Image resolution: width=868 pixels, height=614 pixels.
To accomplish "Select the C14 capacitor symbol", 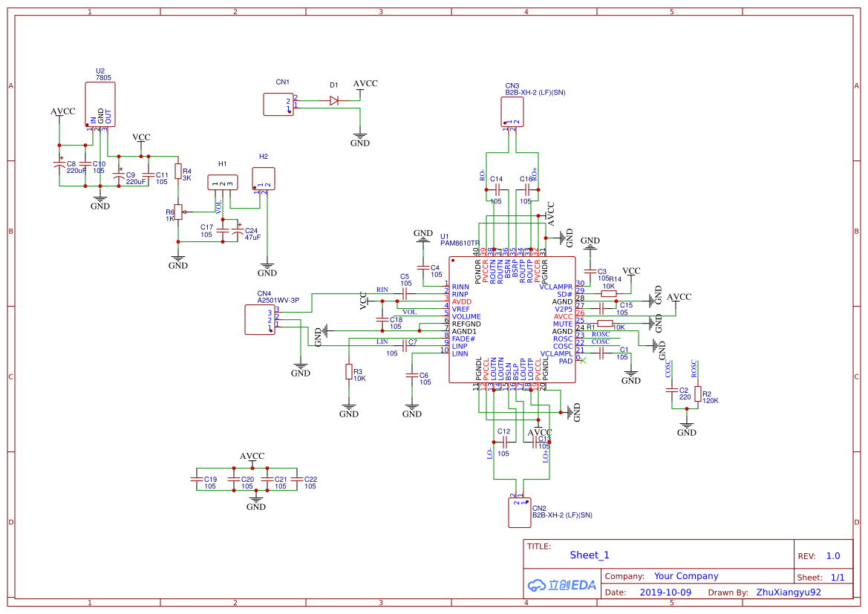I will click(497, 190).
